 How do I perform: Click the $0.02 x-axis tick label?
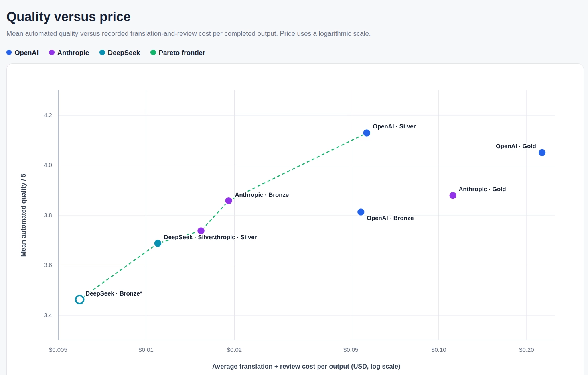pos(234,350)
